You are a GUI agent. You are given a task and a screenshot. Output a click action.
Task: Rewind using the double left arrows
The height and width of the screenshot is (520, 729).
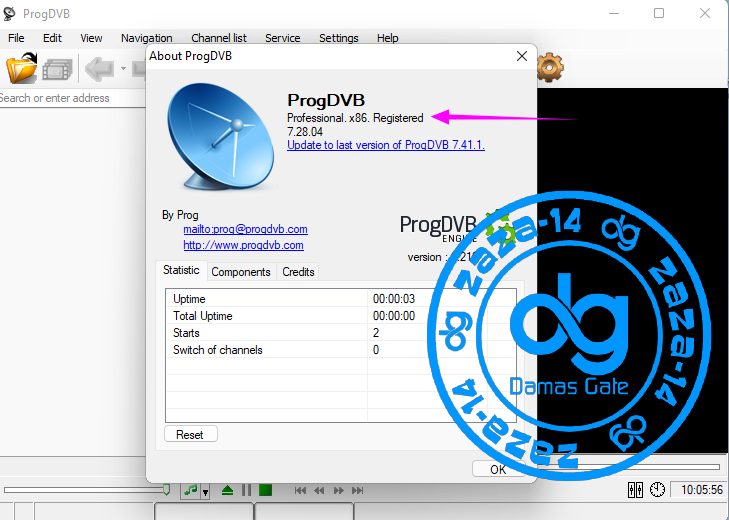click(x=319, y=490)
